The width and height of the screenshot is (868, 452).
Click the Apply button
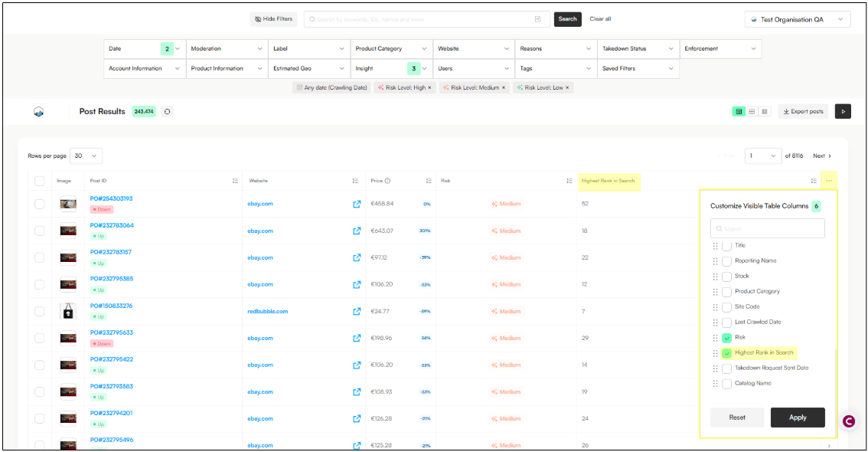click(798, 418)
